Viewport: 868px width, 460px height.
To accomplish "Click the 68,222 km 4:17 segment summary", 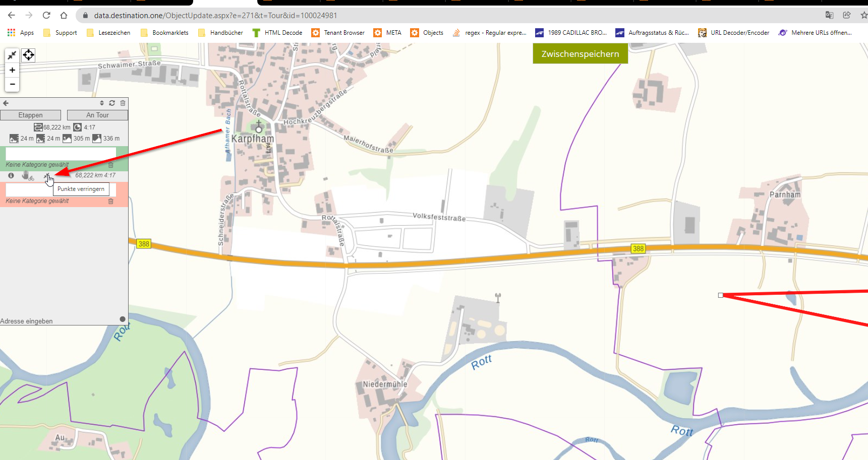I will [x=95, y=175].
